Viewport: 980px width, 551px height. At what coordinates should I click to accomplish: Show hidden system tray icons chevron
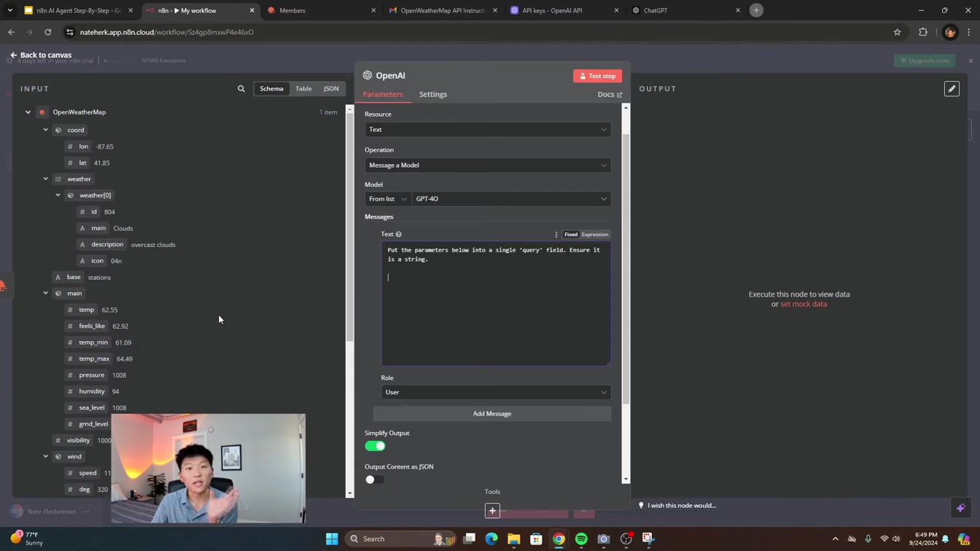835,539
